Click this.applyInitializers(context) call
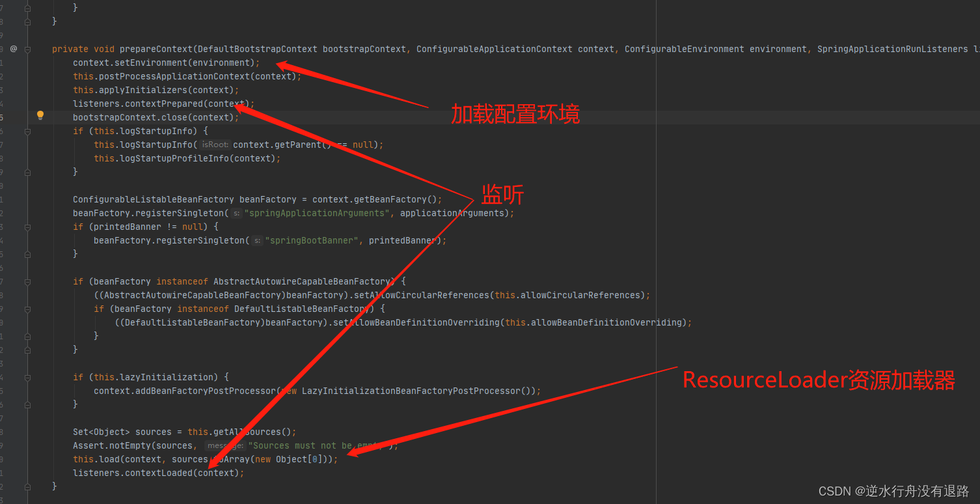 156,90
